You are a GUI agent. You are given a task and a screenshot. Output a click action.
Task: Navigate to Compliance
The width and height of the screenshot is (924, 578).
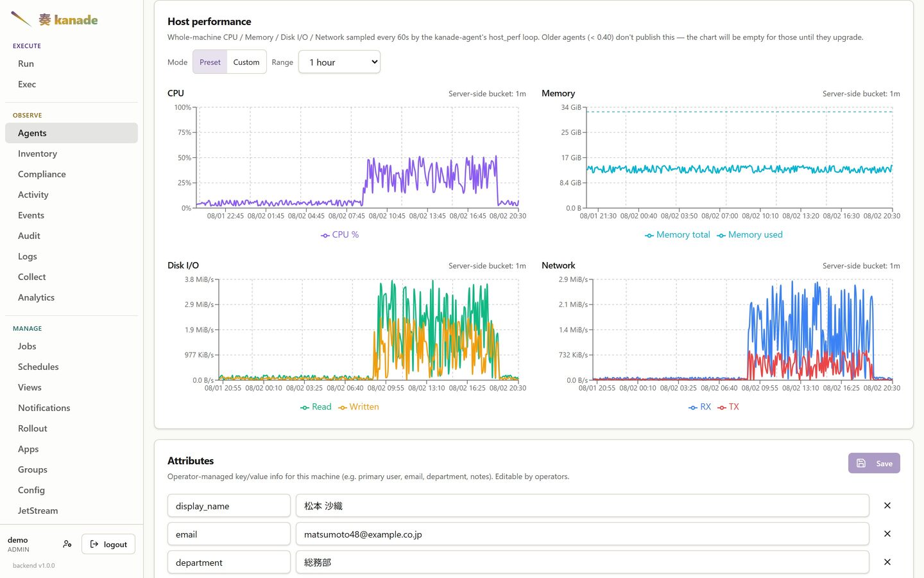tap(71, 174)
